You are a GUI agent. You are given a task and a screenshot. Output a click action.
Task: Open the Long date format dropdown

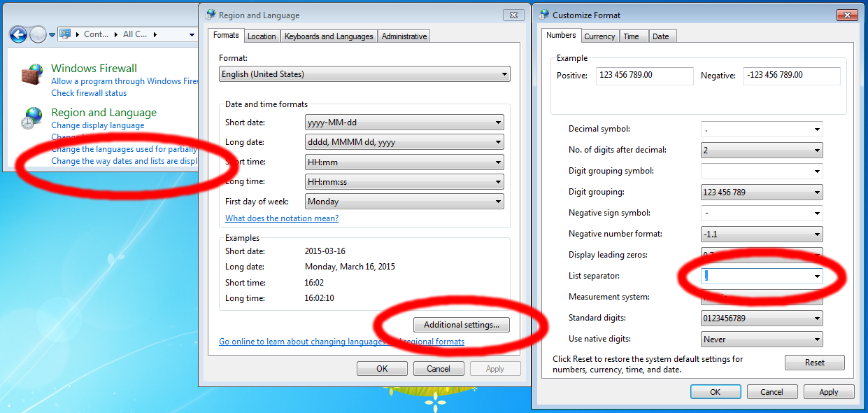(404, 142)
